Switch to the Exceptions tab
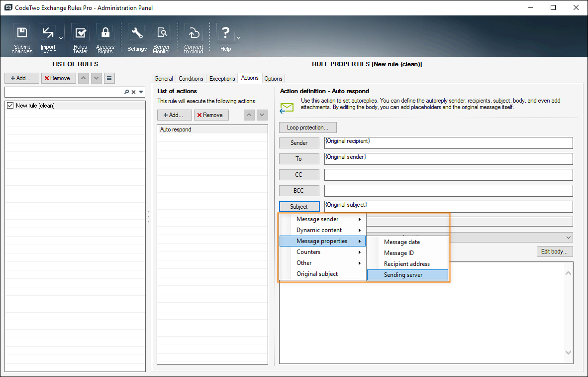This screenshot has height=377, width=588. click(x=222, y=79)
